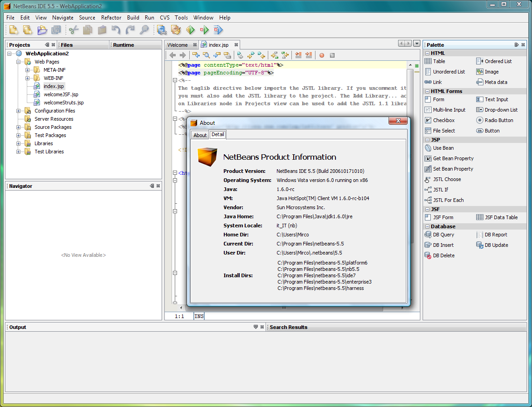This screenshot has width=532, height=407.
Task: Open the CVS menu
Action: click(x=165, y=18)
